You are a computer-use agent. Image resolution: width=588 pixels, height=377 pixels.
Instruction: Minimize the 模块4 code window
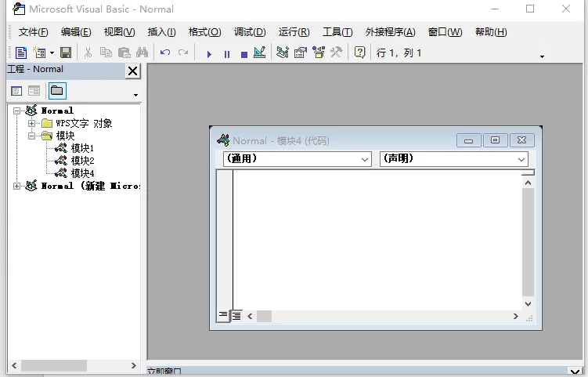click(468, 140)
